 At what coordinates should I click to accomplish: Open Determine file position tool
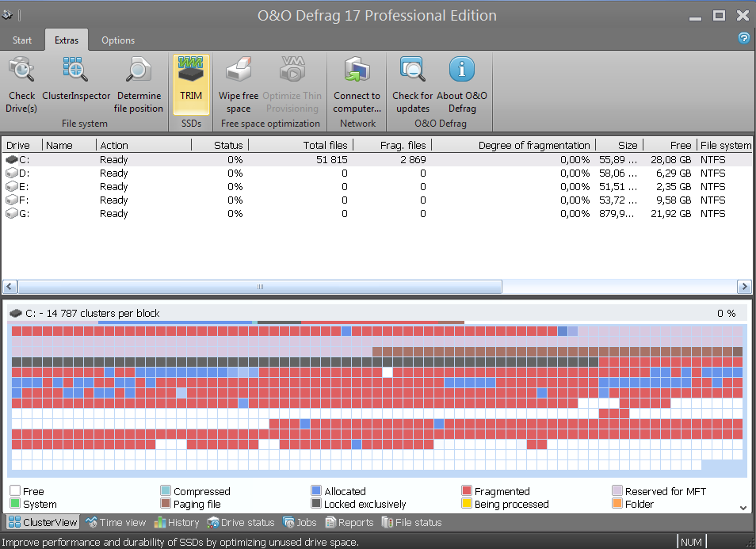[x=139, y=85]
